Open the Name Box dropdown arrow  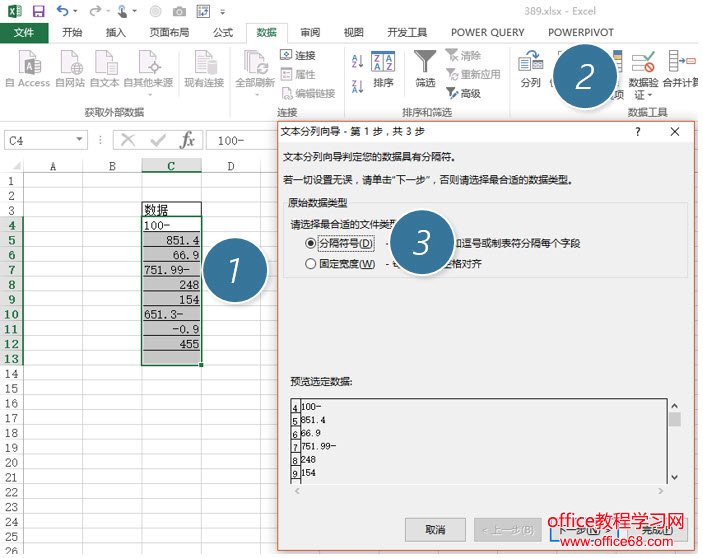click(x=80, y=141)
